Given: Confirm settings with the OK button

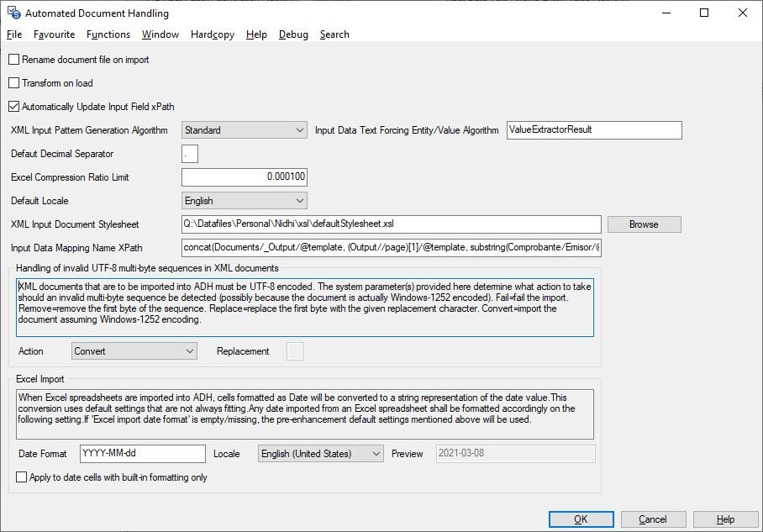Looking at the screenshot, I should [x=581, y=519].
